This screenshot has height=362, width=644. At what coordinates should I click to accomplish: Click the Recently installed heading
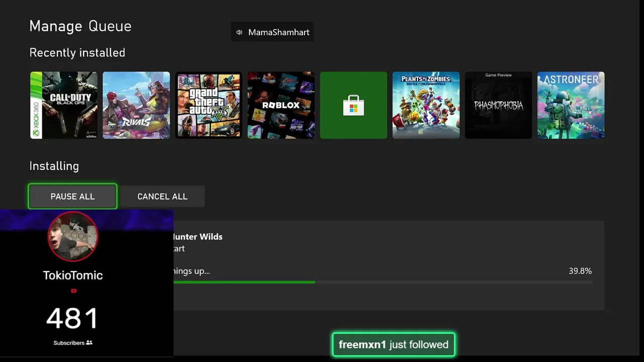77,53
